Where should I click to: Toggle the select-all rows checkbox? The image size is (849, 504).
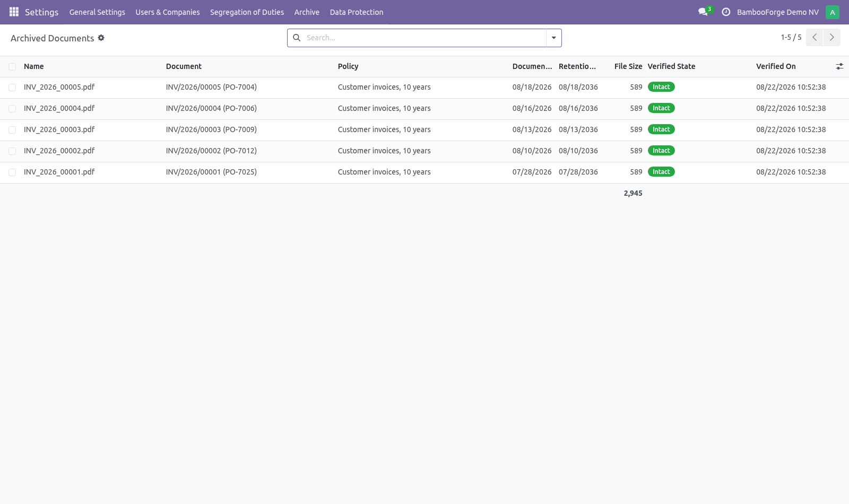point(12,66)
